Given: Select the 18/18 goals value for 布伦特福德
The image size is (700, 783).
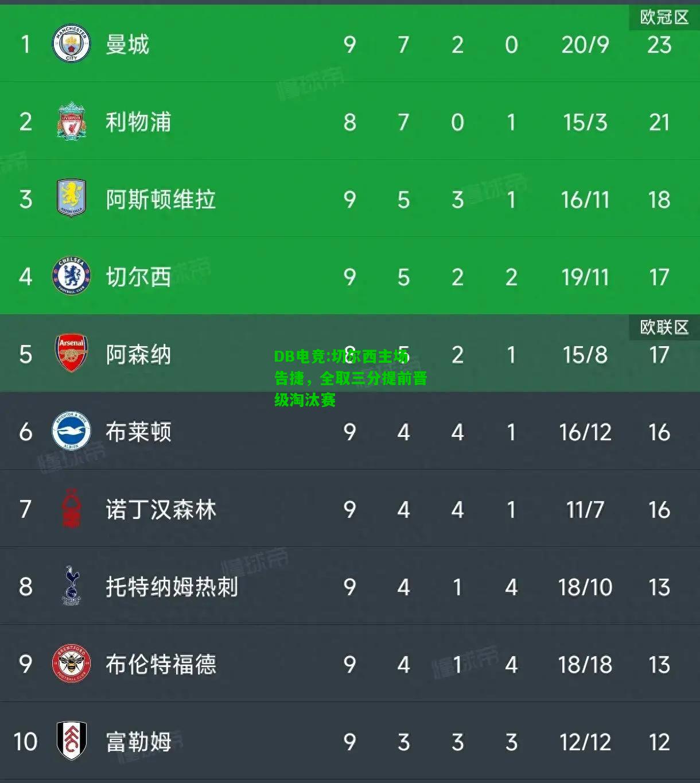Looking at the screenshot, I should tap(585, 665).
